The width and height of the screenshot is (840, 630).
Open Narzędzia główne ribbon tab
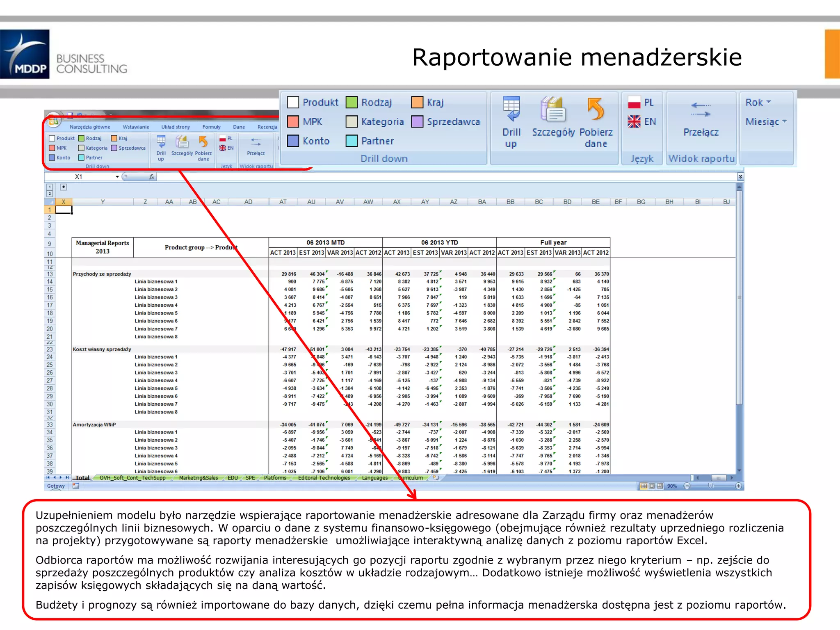90,127
